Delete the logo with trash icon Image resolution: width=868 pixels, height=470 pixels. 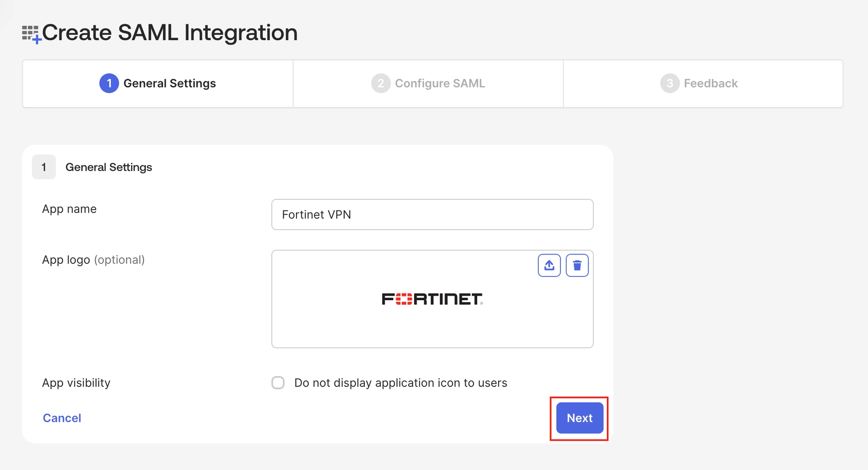577,265
